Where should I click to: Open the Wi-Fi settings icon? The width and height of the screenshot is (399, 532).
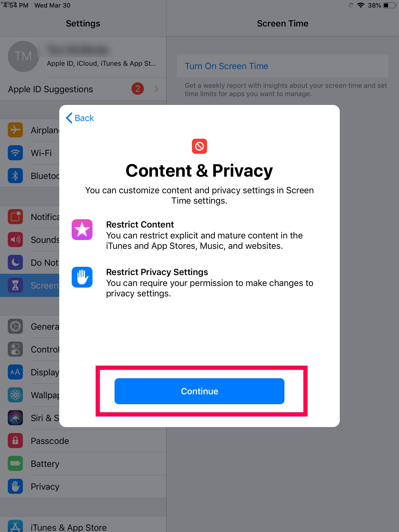pyautogui.click(x=15, y=152)
